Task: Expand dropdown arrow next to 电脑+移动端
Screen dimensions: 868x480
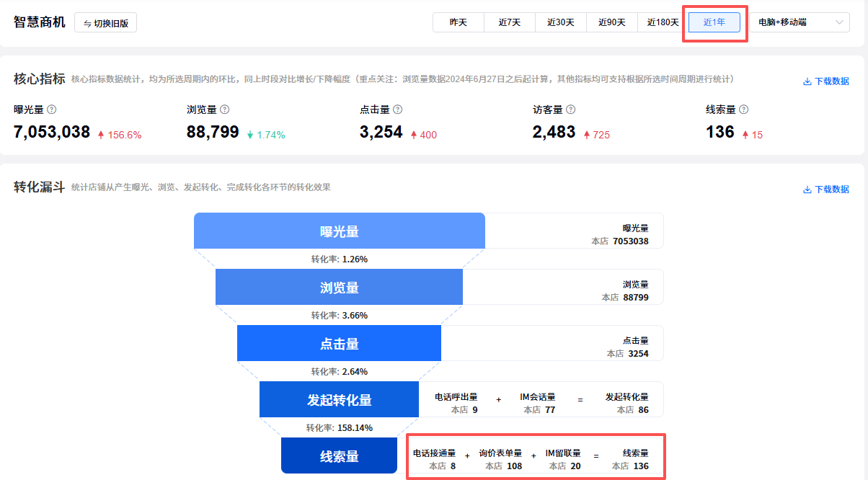Action: point(839,22)
